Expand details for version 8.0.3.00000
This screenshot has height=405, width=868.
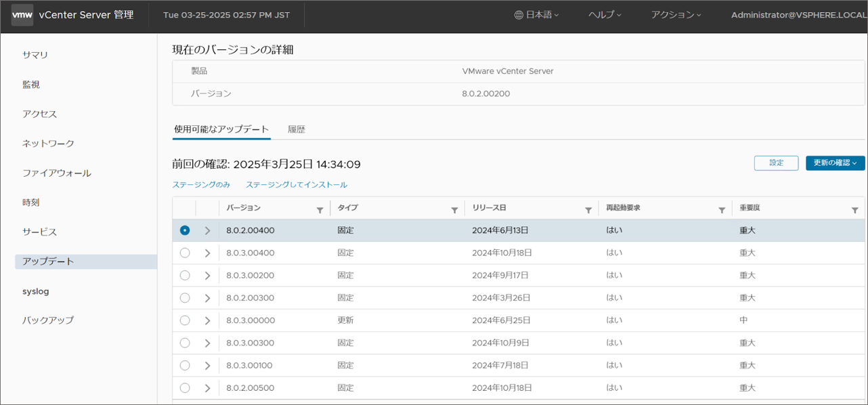point(207,320)
